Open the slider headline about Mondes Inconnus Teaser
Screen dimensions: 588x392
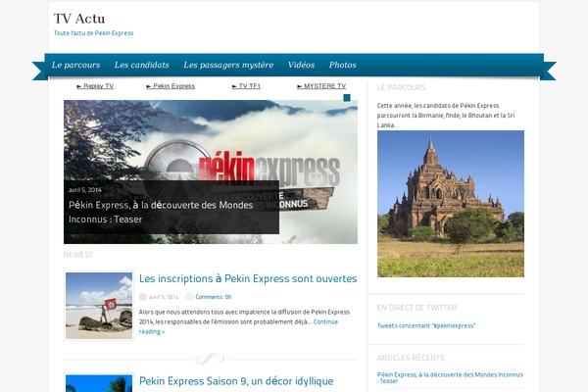click(x=161, y=212)
